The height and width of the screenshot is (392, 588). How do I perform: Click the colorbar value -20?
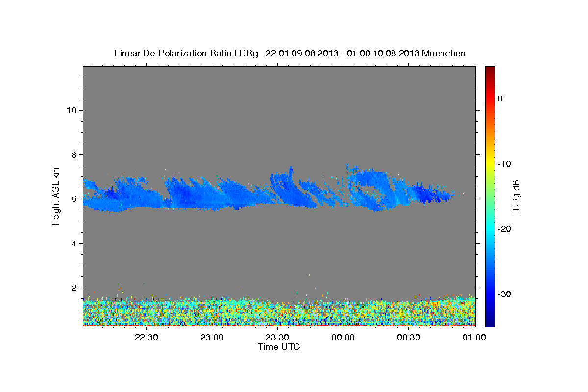click(x=504, y=229)
